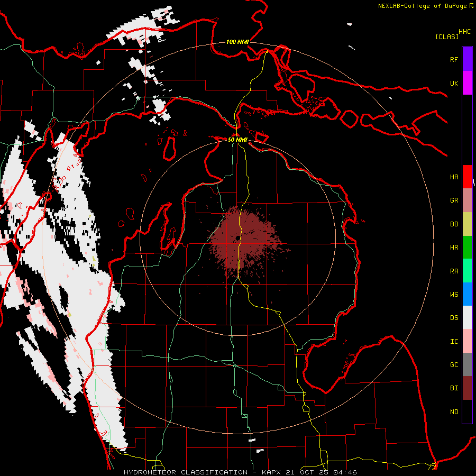Click the 50 NMI range ring label

point(237,140)
